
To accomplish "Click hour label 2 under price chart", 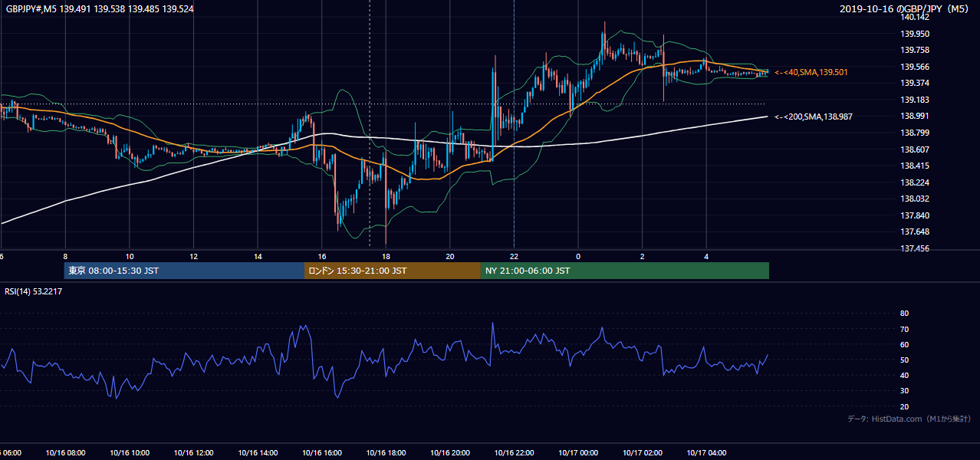I will [643, 257].
